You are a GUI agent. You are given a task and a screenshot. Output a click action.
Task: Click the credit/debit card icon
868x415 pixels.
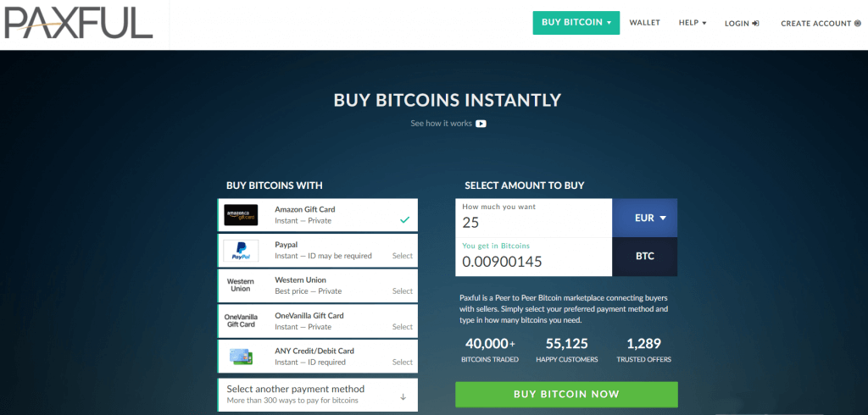click(x=241, y=357)
